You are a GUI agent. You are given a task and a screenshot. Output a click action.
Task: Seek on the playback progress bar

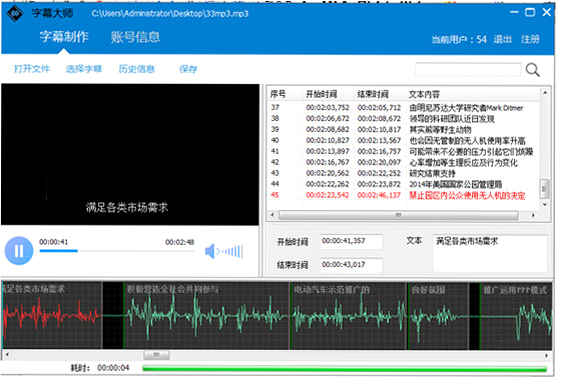point(117,251)
